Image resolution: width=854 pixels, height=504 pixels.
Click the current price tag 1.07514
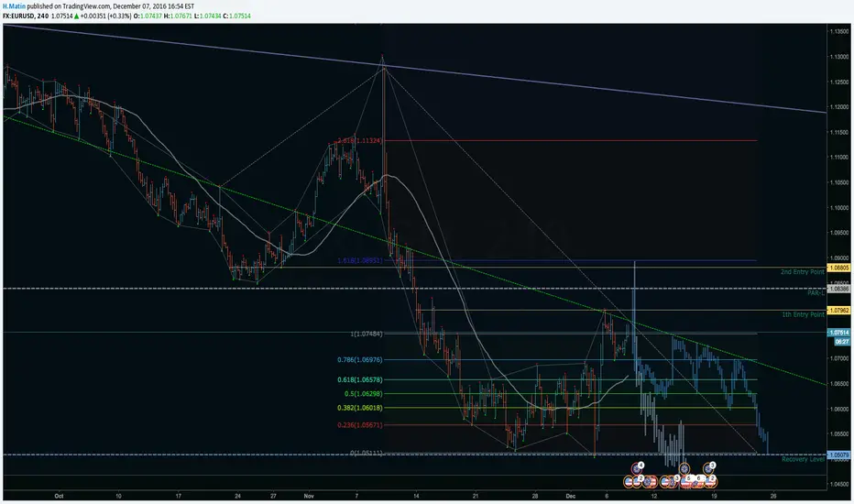click(838, 333)
